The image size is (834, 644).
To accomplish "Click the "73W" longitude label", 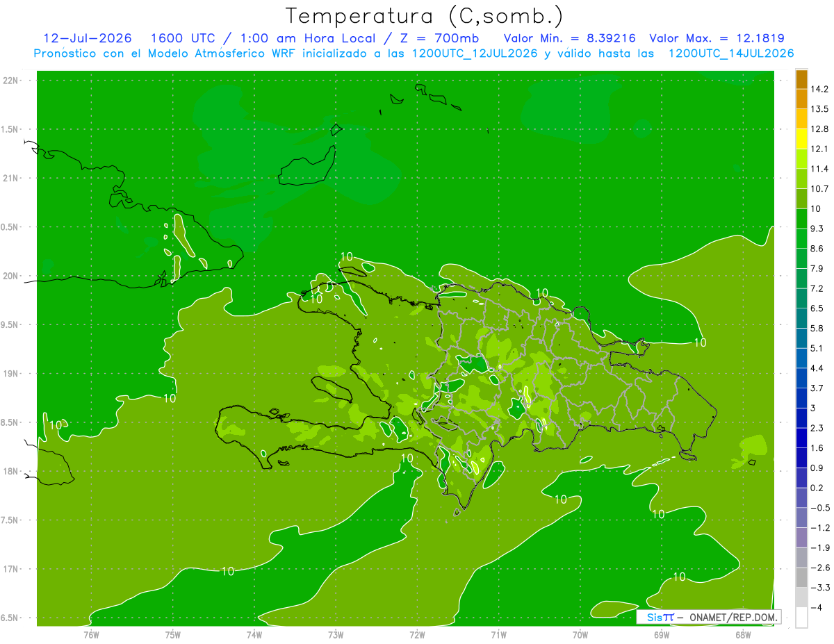I will pyautogui.click(x=336, y=635).
